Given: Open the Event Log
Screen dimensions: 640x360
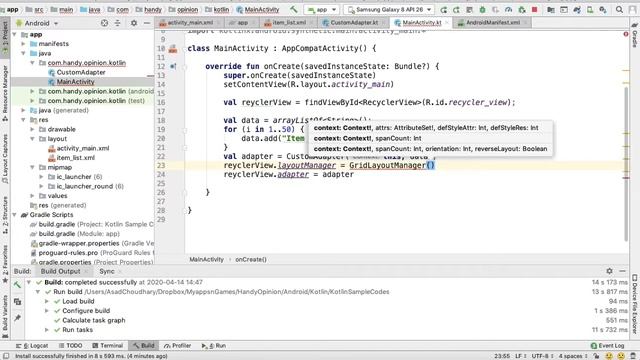Looking at the screenshot, I should 607,346.
